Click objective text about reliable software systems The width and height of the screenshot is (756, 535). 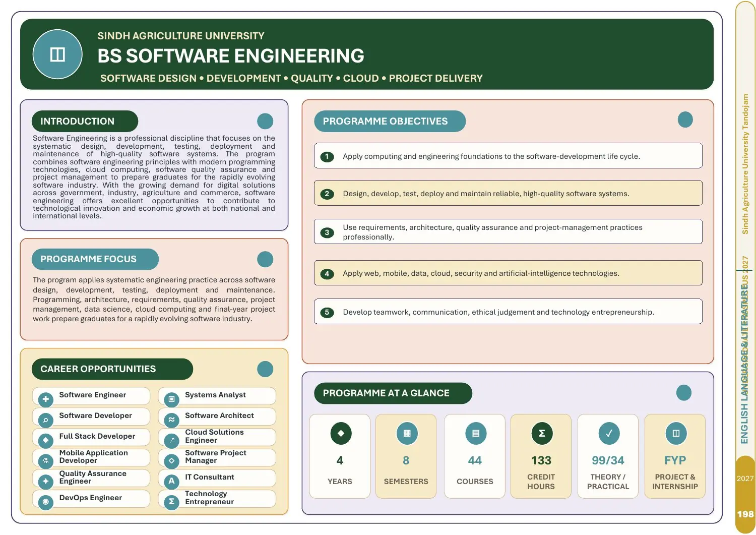point(486,194)
